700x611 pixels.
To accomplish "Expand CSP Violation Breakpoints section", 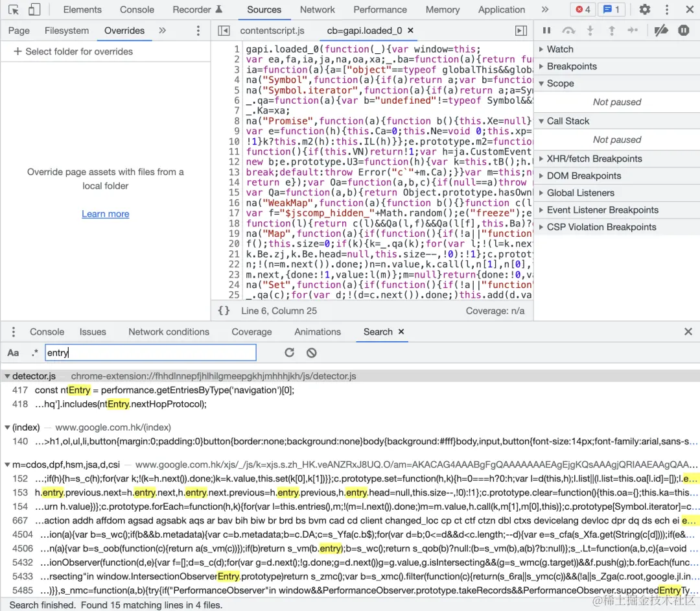I will pyautogui.click(x=616, y=227).
